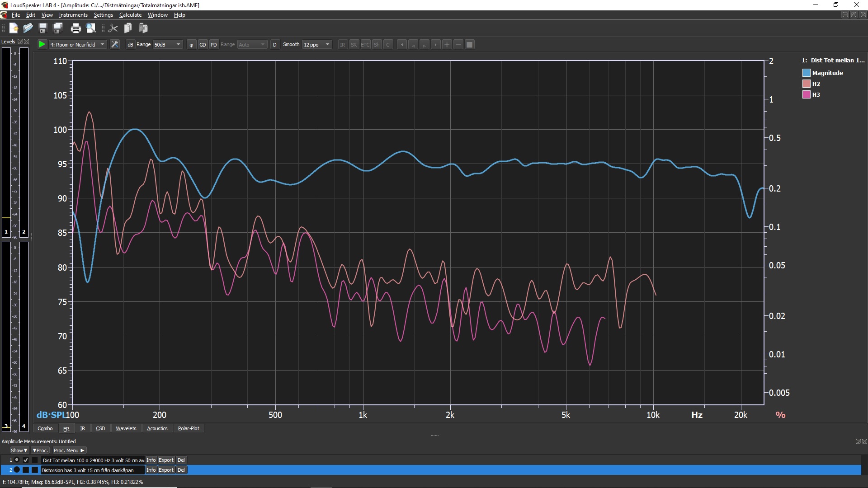Open the Proc. Menu flyout
The image size is (868, 488).
coord(69,450)
